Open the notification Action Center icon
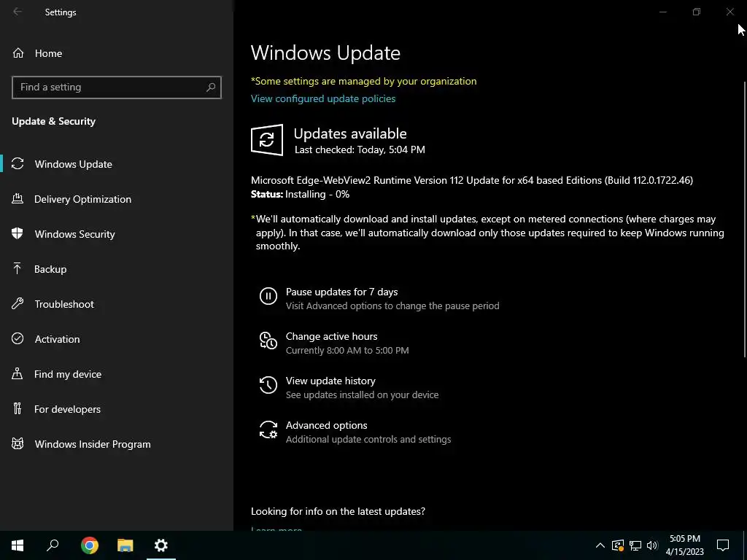The height and width of the screenshot is (560, 747). [723, 545]
